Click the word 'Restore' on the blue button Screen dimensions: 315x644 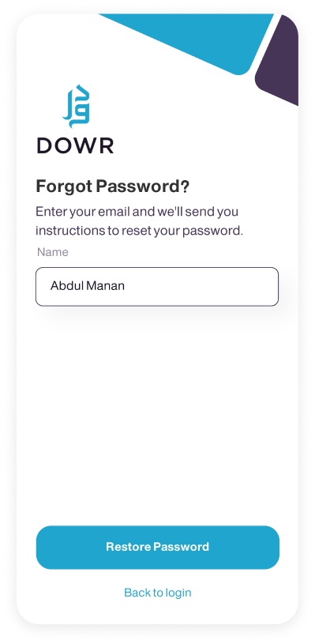coord(129,547)
